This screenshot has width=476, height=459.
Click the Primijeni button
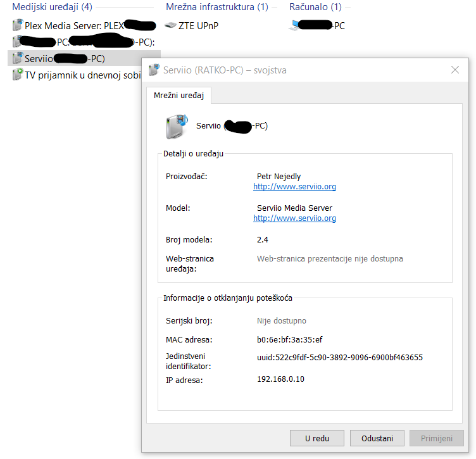(x=437, y=438)
